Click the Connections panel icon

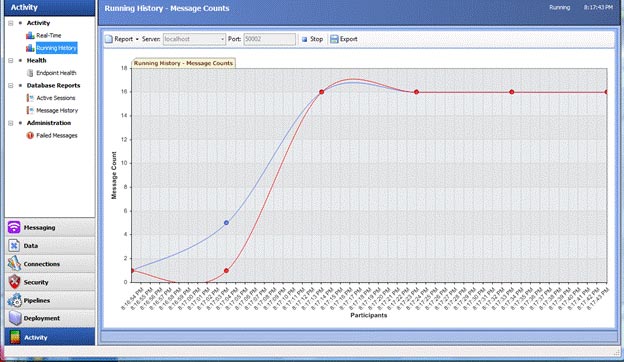(x=14, y=263)
